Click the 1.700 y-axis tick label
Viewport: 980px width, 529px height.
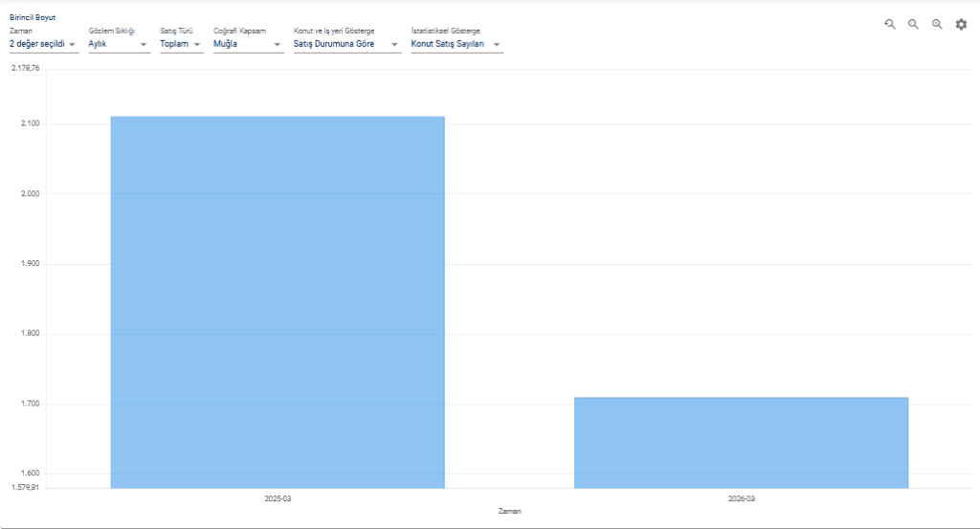tap(30, 404)
